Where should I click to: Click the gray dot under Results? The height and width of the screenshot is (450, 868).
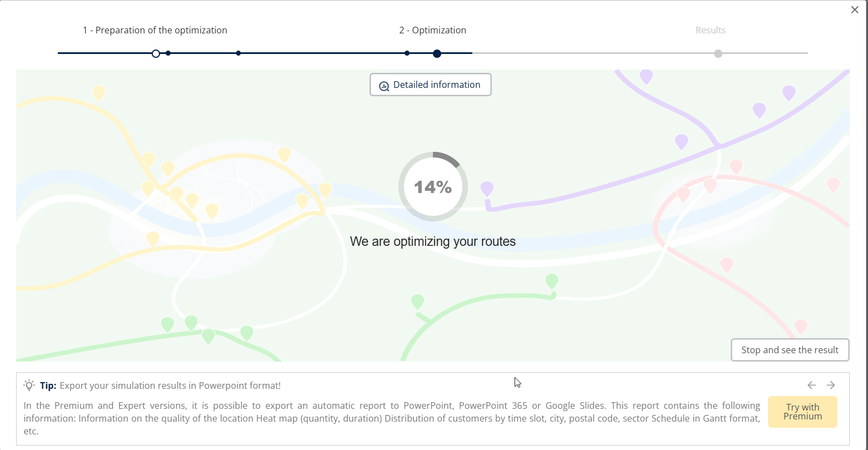coord(718,53)
